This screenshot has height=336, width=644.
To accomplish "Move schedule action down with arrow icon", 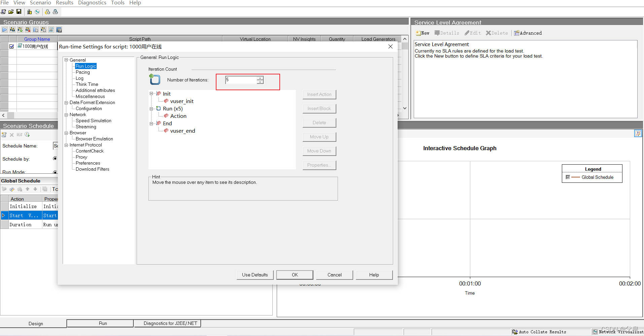I will [35, 189].
